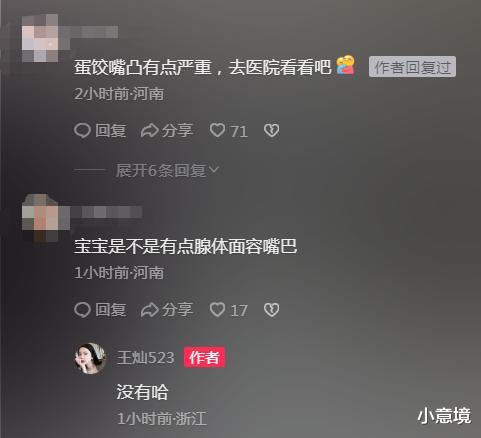Click broken heart icon on second comment
The image size is (481, 438).
click(272, 310)
